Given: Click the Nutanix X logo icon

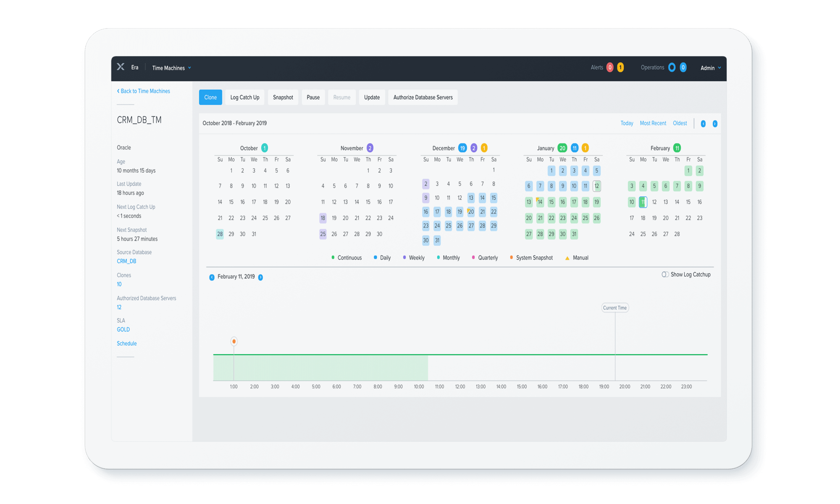Looking at the screenshot, I should click(121, 67).
